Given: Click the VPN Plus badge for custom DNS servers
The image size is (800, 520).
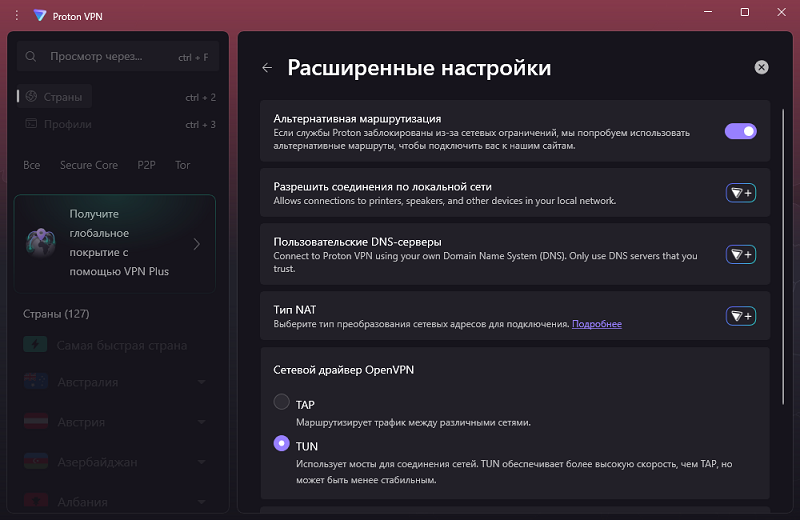Looking at the screenshot, I should 740,255.
